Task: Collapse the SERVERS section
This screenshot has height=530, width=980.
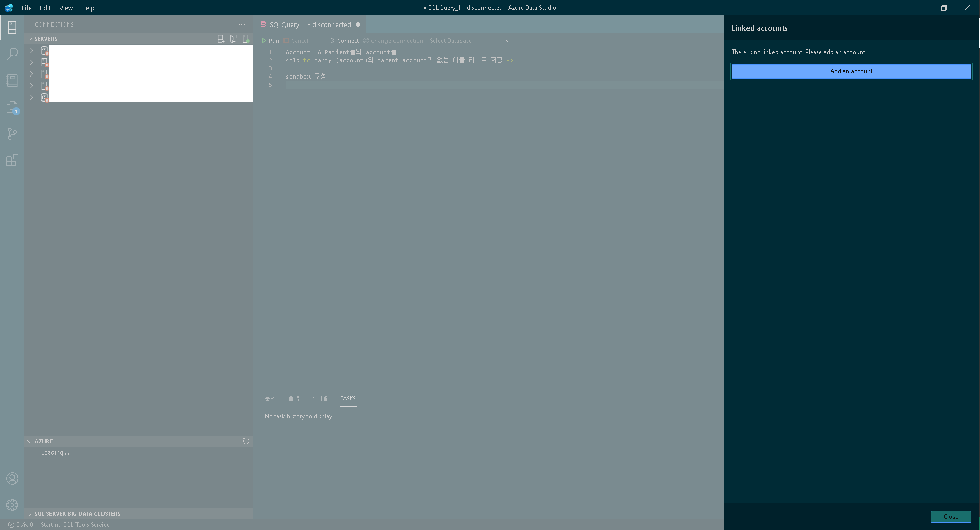Action: [30, 39]
